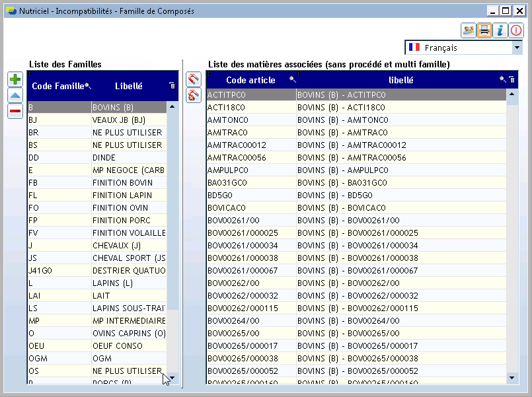
Task: Click the magnet associate icon
Action: coord(194,79)
